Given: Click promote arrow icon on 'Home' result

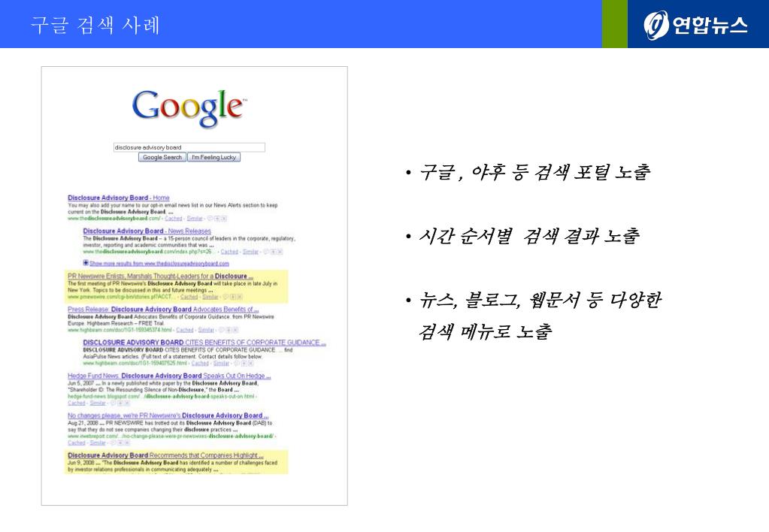Looking at the screenshot, I should tap(217, 219).
